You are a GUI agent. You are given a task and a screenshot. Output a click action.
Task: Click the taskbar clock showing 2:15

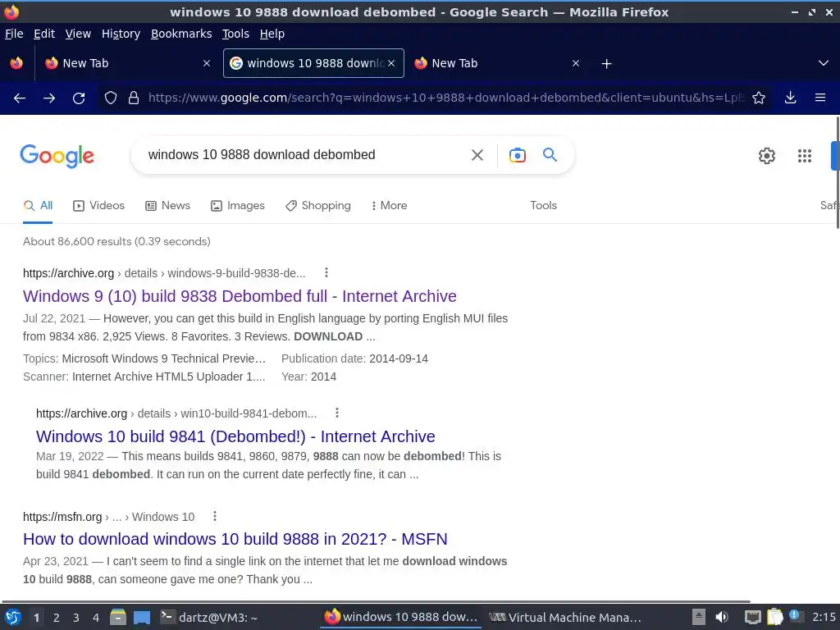click(x=824, y=617)
